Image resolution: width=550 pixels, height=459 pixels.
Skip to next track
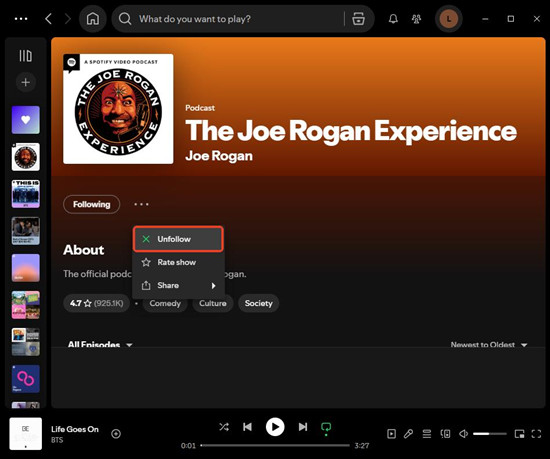point(303,427)
